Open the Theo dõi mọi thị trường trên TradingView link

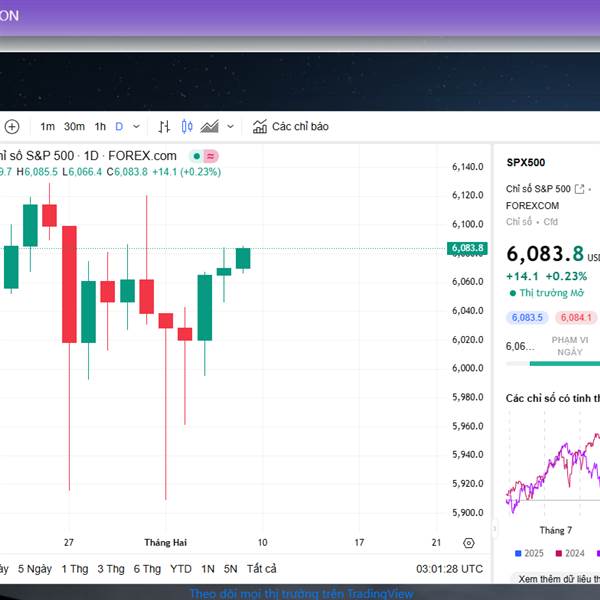tap(302, 594)
